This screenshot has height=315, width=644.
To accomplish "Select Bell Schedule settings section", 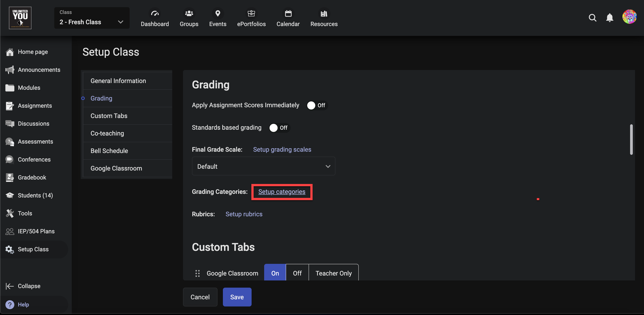I will pos(109,151).
